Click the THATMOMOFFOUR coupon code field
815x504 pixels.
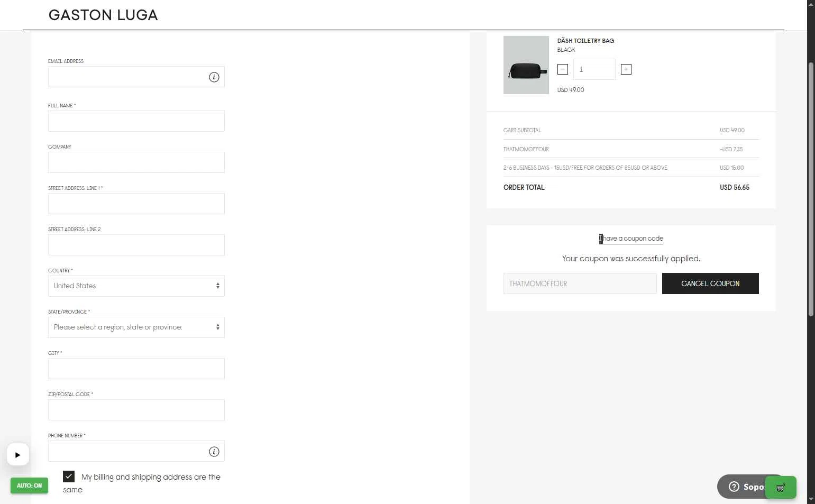[x=580, y=283]
